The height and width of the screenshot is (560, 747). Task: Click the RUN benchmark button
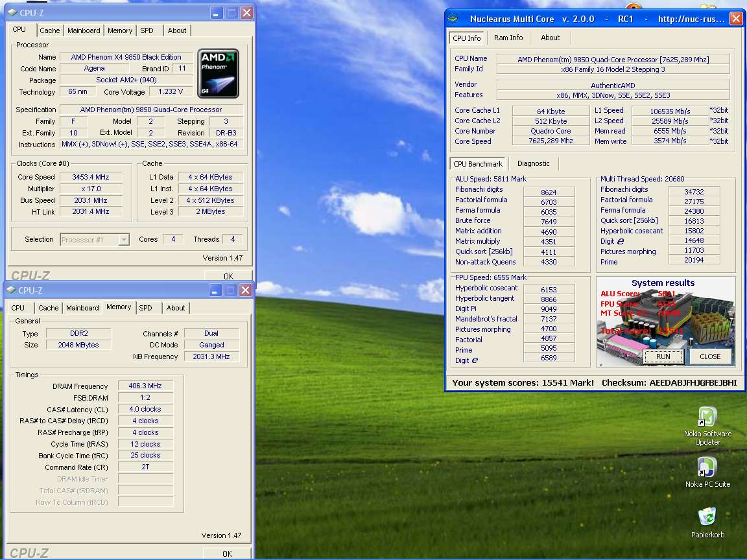663,356
